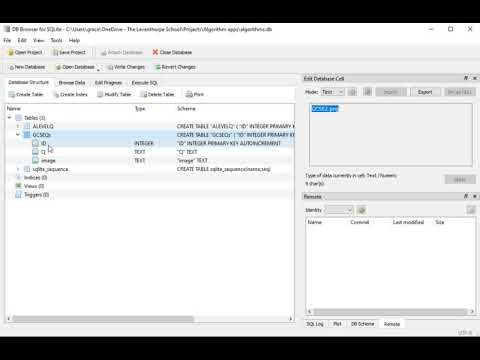Save the project with Save Project
This screenshot has height=360, width=480.
pos(69,52)
